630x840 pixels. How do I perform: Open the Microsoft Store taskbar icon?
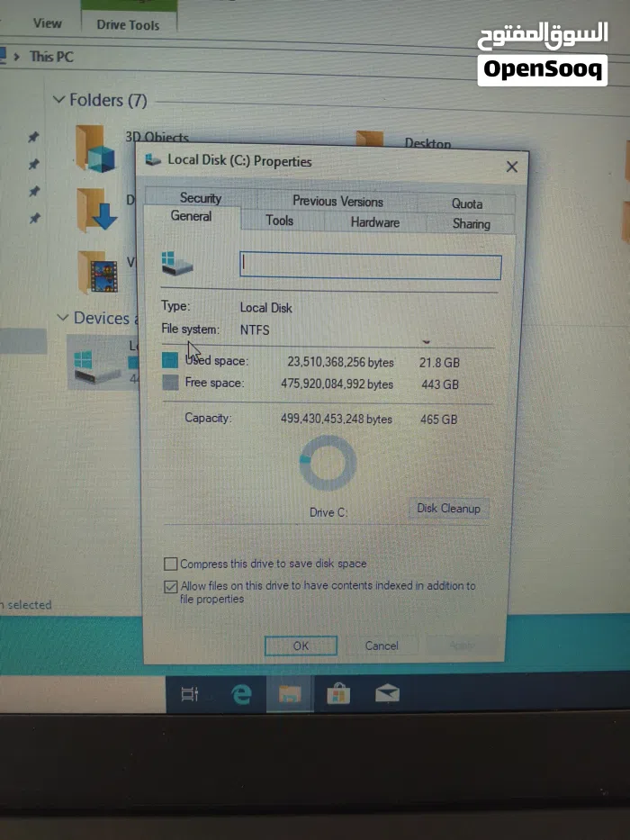(338, 693)
